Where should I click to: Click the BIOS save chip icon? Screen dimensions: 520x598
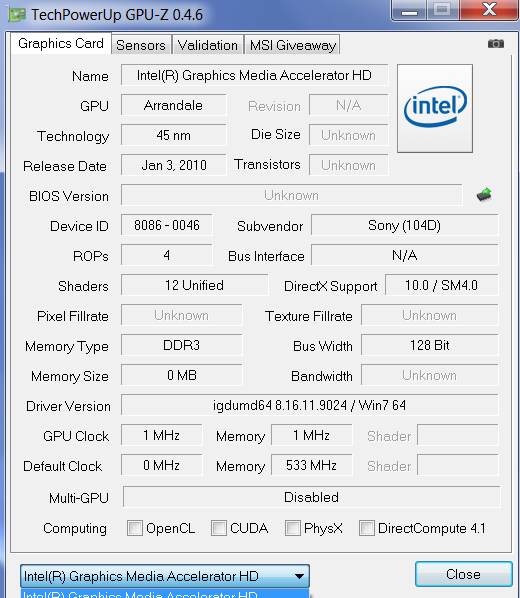(484, 195)
